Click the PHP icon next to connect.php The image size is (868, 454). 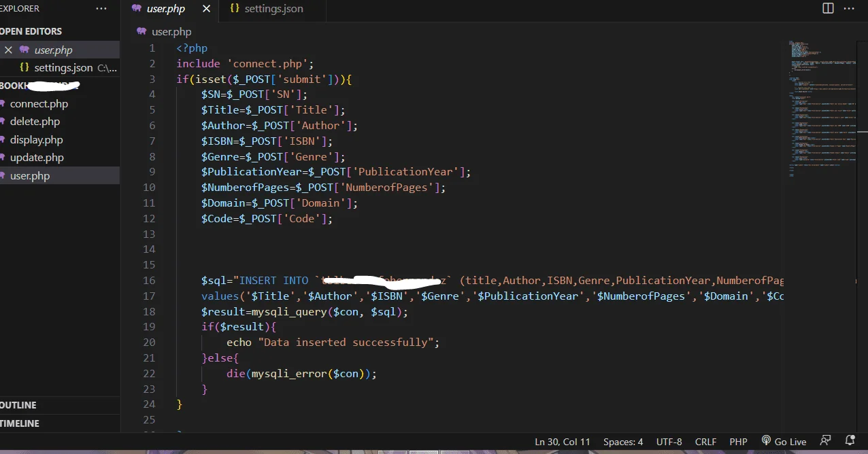(x=3, y=104)
